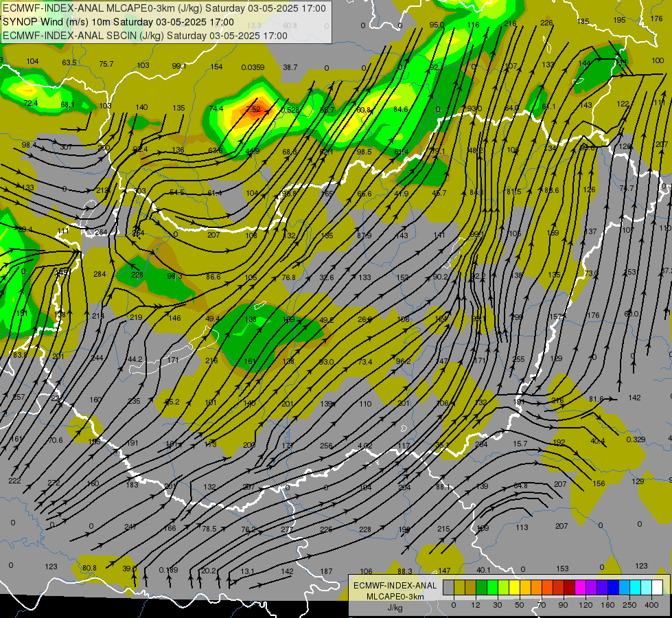Click the legend tick label 12

[475, 605]
